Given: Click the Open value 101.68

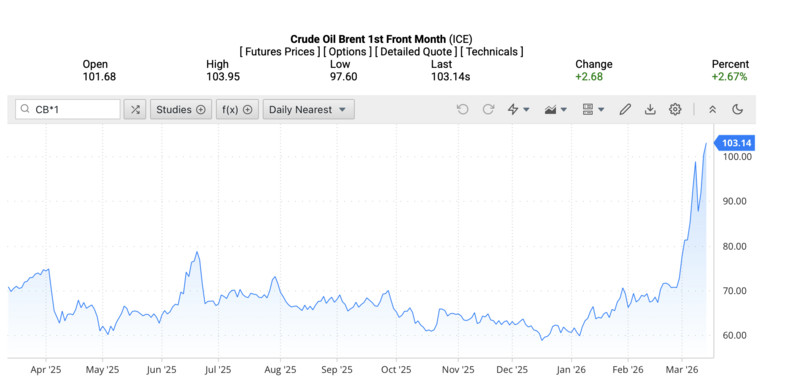Looking at the screenshot, I should tap(99, 77).
